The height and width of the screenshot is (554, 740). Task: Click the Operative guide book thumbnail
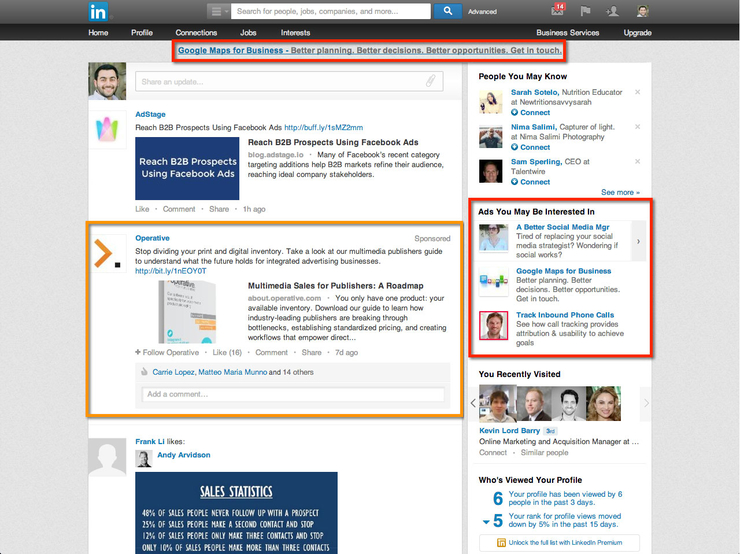click(187, 311)
